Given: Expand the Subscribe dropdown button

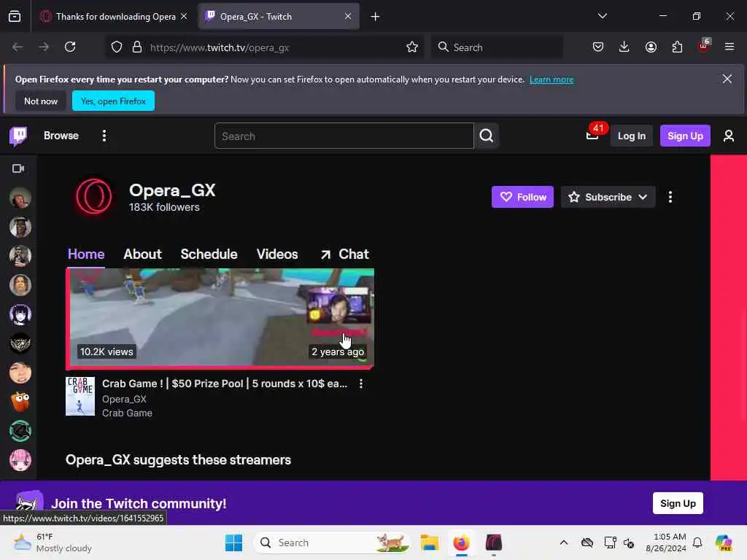Looking at the screenshot, I should tap(608, 197).
